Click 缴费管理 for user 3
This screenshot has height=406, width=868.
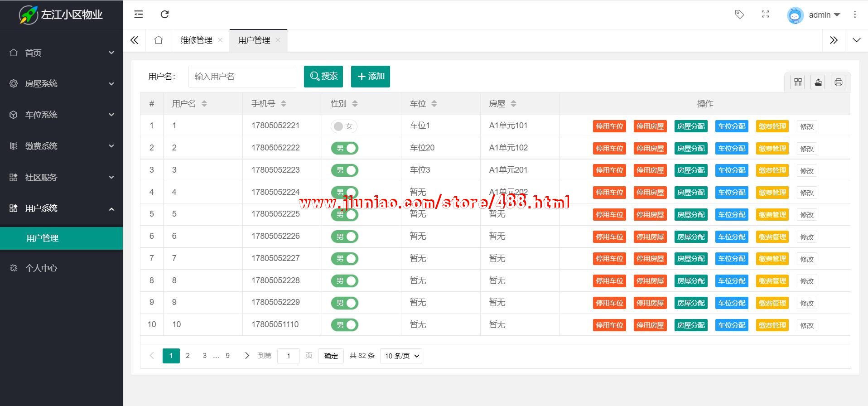pos(772,170)
